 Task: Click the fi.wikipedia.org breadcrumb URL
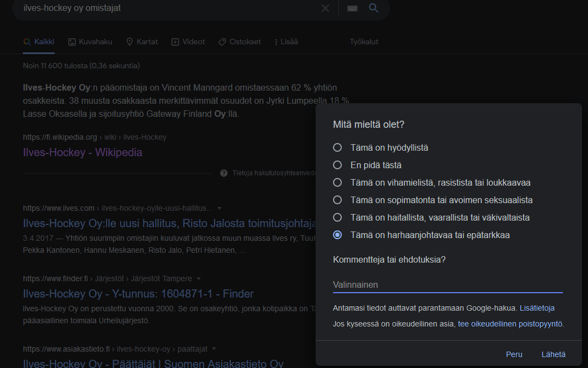tap(94, 137)
